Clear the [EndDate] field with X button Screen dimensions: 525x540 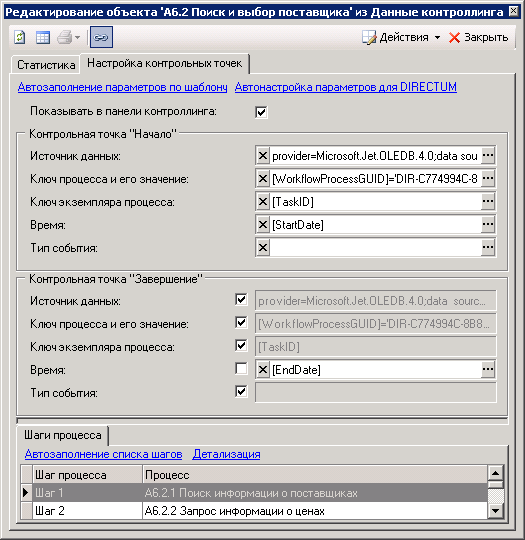[263, 370]
